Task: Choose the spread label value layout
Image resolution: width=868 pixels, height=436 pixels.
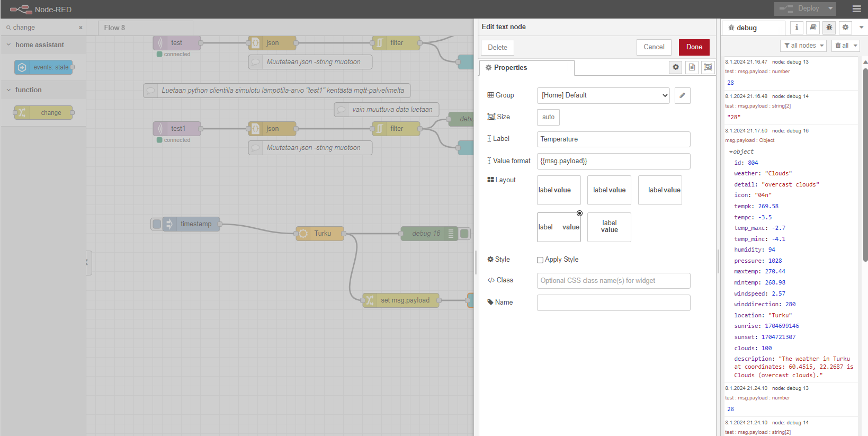Action: [559, 227]
